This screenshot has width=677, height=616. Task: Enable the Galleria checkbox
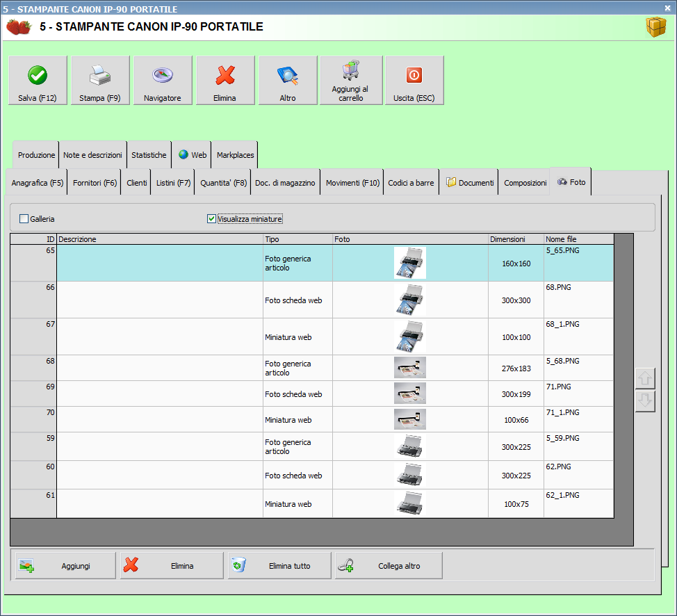24,219
